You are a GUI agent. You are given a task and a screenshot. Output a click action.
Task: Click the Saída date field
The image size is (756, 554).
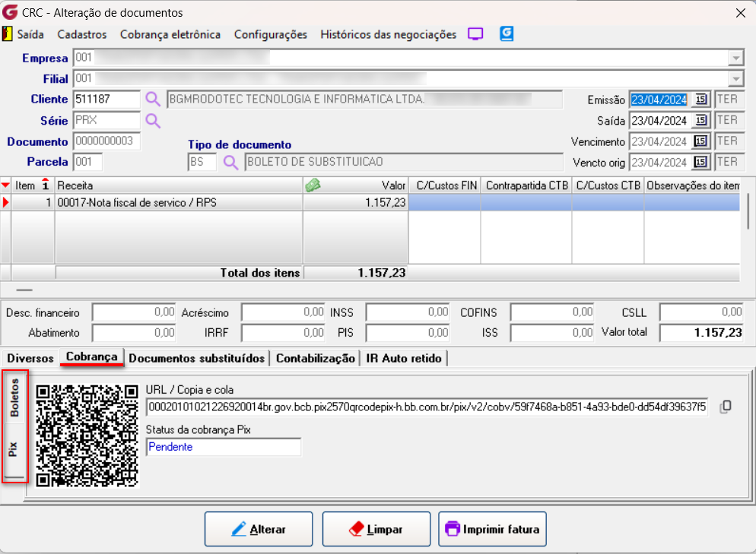tap(660, 120)
